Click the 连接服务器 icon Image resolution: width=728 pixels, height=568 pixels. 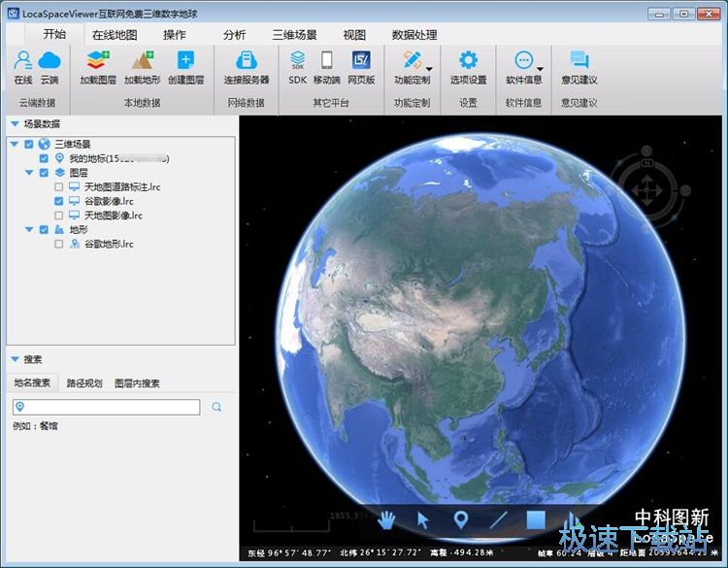[247, 60]
